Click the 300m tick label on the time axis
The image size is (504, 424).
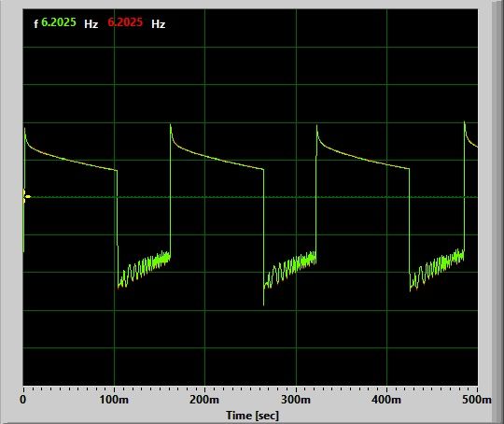coord(296,400)
